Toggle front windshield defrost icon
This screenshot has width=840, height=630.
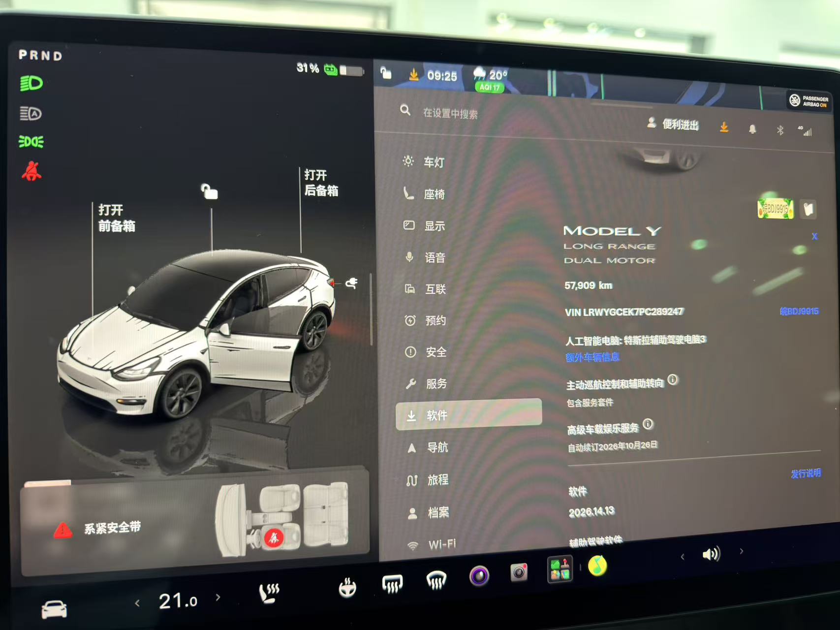436,580
